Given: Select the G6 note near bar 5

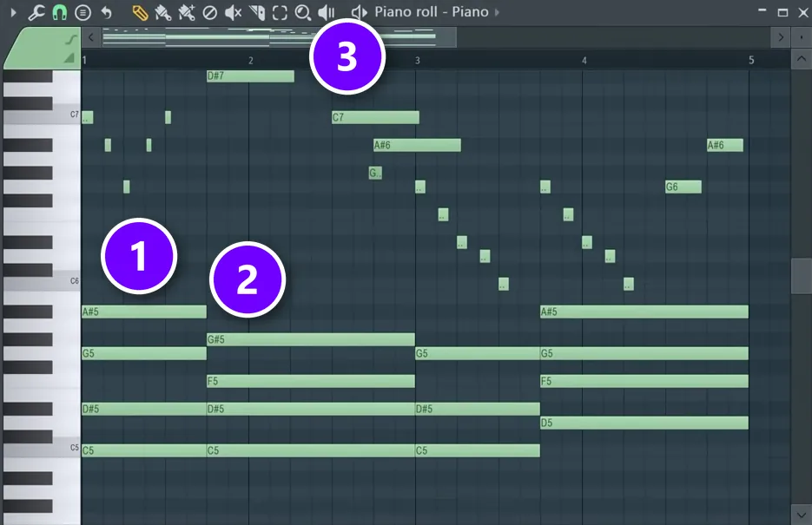Looking at the screenshot, I should click(683, 187).
